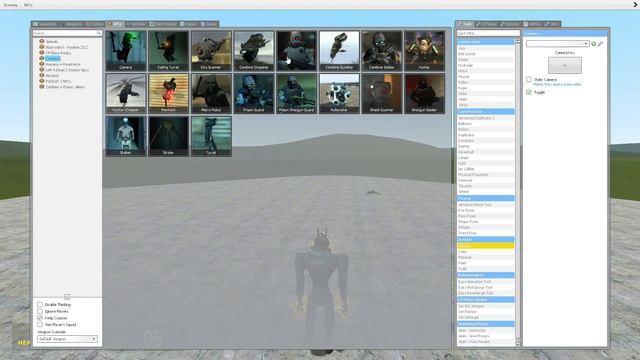Click the green add-preset icon
Screen dimensions: 640x360
(x=594, y=44)
